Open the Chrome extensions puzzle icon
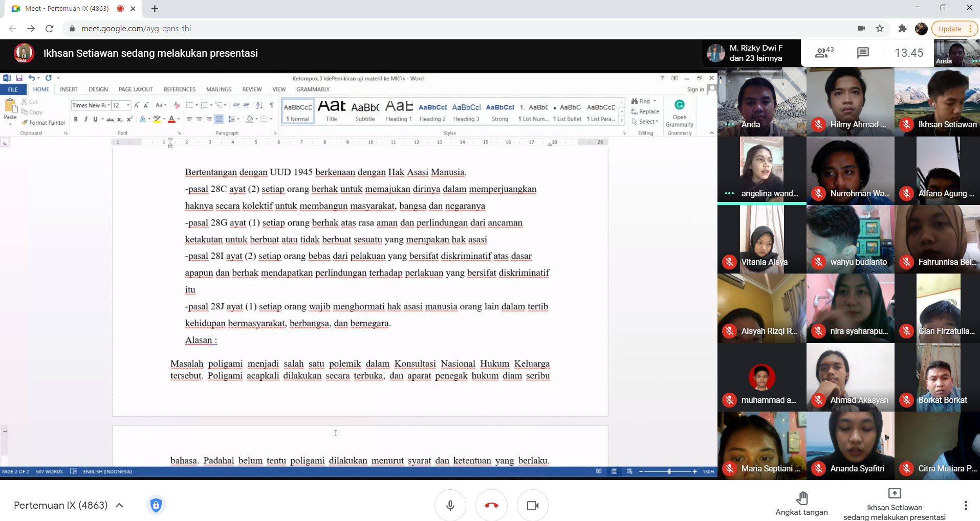The image size is (980, 521). coord(902,29)
